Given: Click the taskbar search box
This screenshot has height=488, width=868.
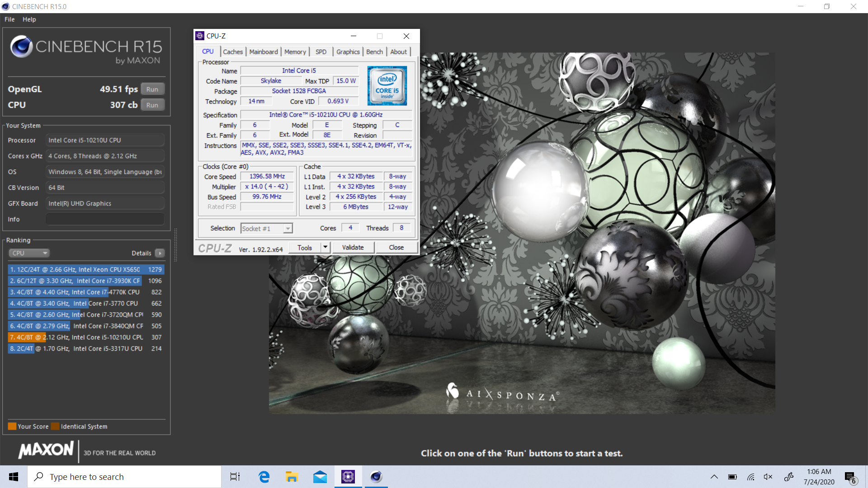Looking at the screenshot, I should [124, 477].
